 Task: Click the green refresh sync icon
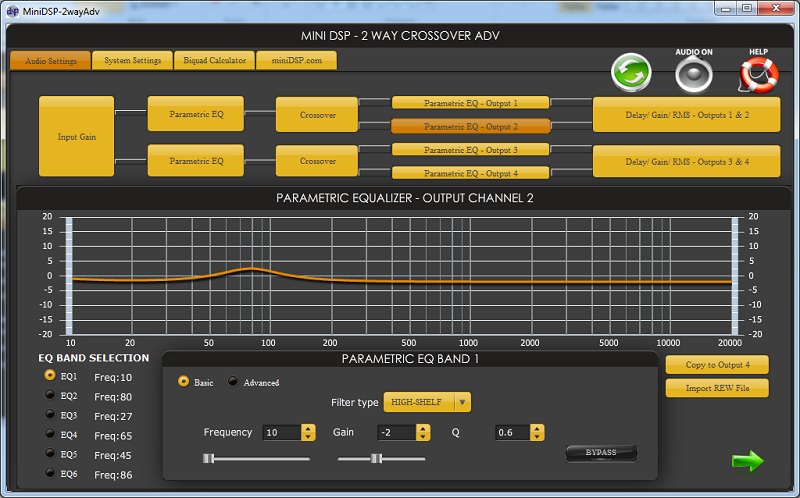pyautogui.click(x=631, y=73)
